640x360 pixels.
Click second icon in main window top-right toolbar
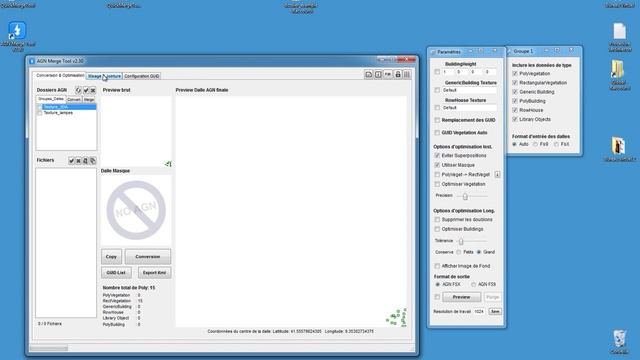(x=378, y=74)
